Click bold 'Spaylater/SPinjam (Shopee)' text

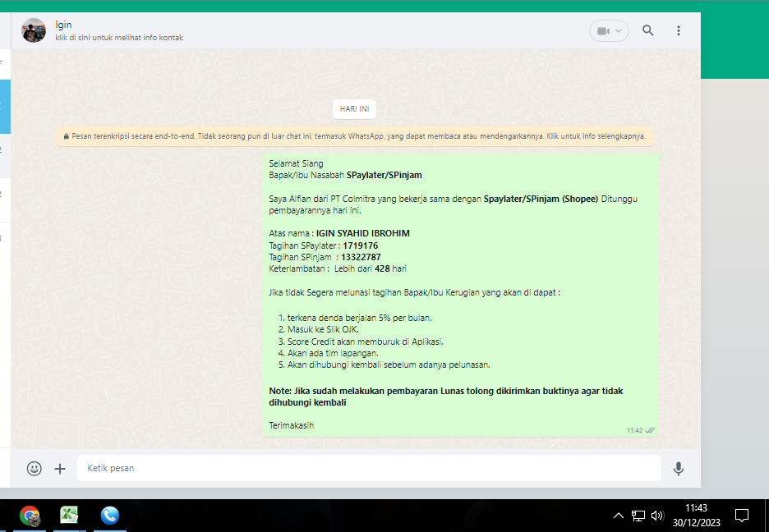point(541,199)
